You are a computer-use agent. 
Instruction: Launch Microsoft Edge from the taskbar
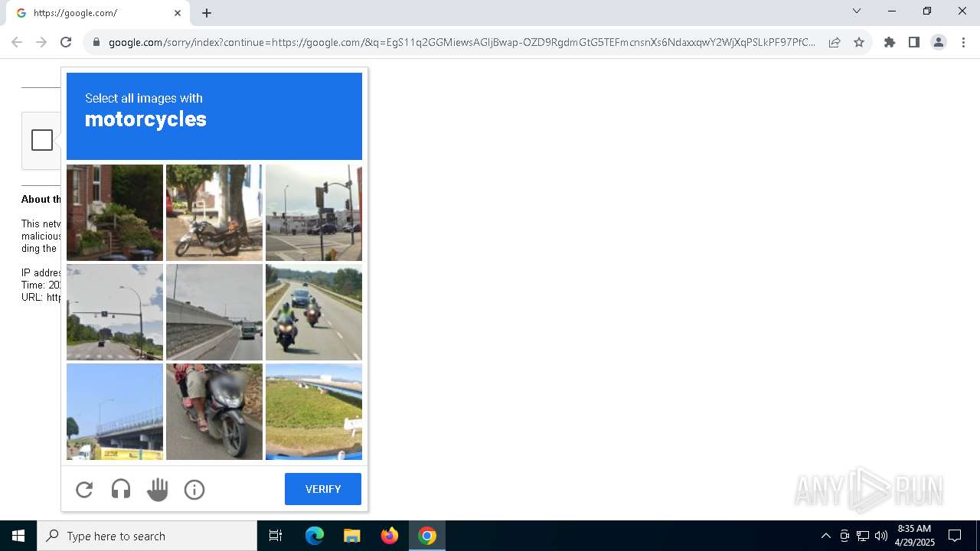point(315,536)
